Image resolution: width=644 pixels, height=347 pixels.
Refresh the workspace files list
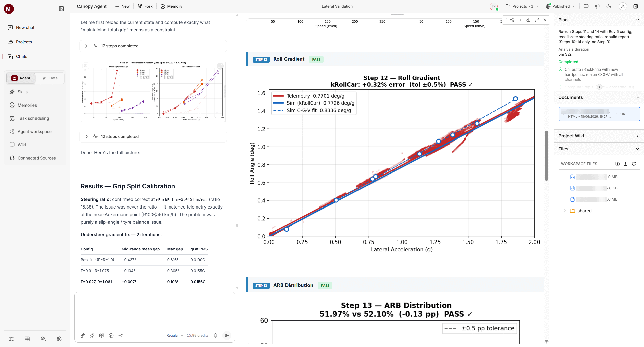[x=634, y=164]
